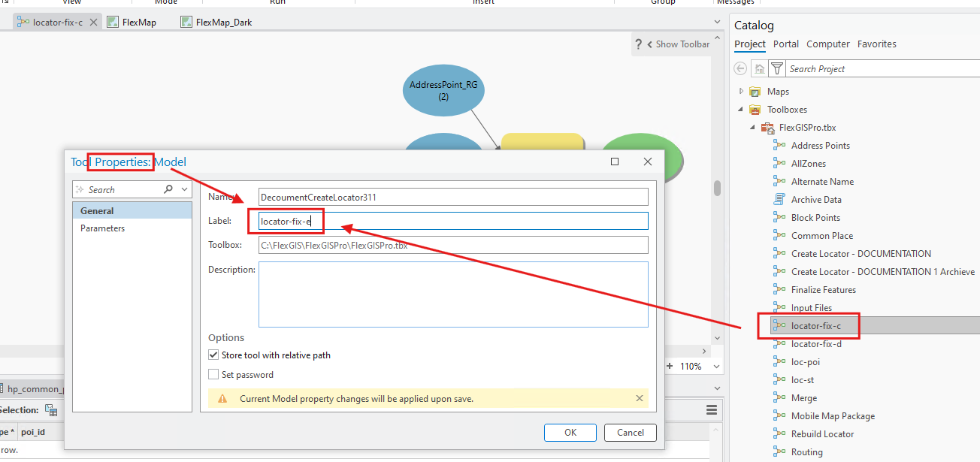Click the Label field containing locator-fix-e

(453, 221)
